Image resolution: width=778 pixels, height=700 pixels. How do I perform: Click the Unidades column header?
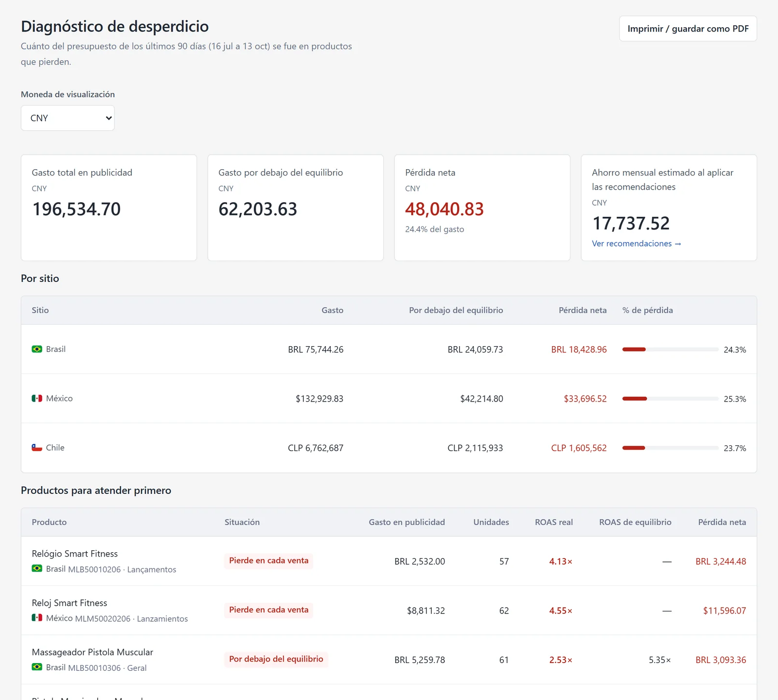click(491, 522)
